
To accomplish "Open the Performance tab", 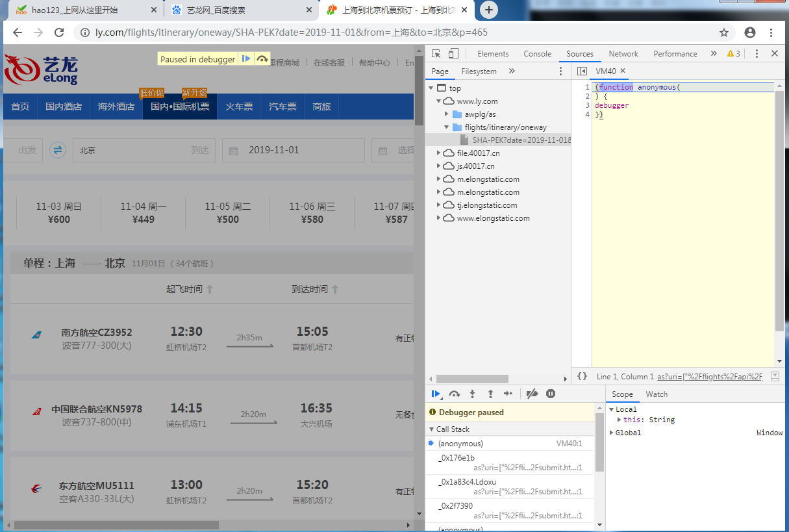I will point(675,54).
